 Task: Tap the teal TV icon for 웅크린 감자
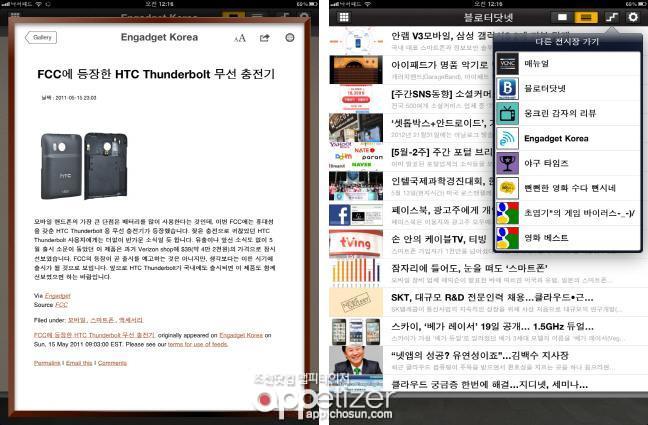point(507,113)
